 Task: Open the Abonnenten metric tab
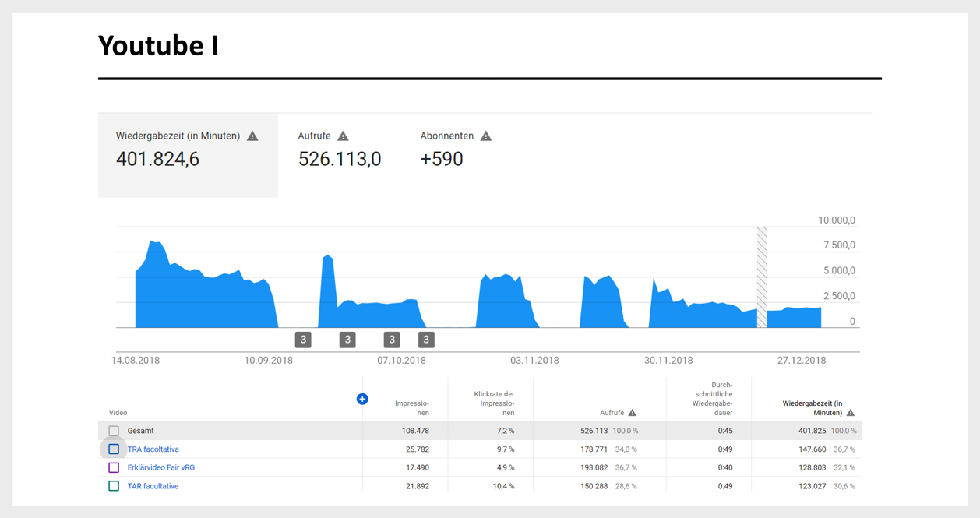click(456, 154)
